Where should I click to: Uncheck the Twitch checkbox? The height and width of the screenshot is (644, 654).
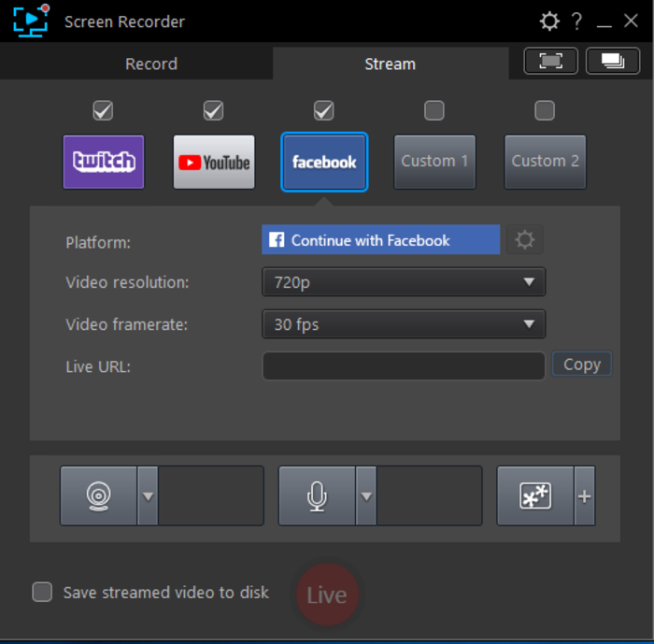pyautogui.click(x=104, y=111)
